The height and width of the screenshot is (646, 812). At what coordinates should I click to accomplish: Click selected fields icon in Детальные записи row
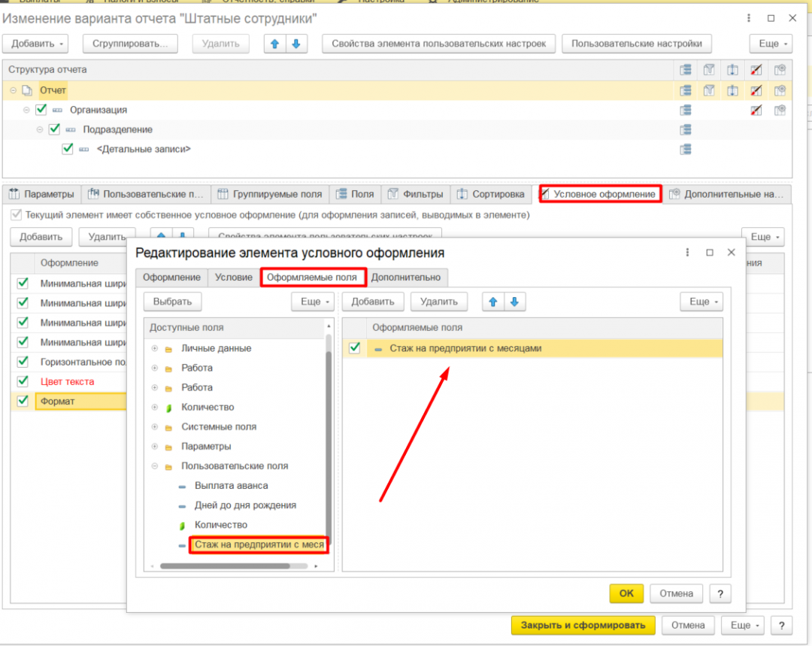(x=686, y=149)
